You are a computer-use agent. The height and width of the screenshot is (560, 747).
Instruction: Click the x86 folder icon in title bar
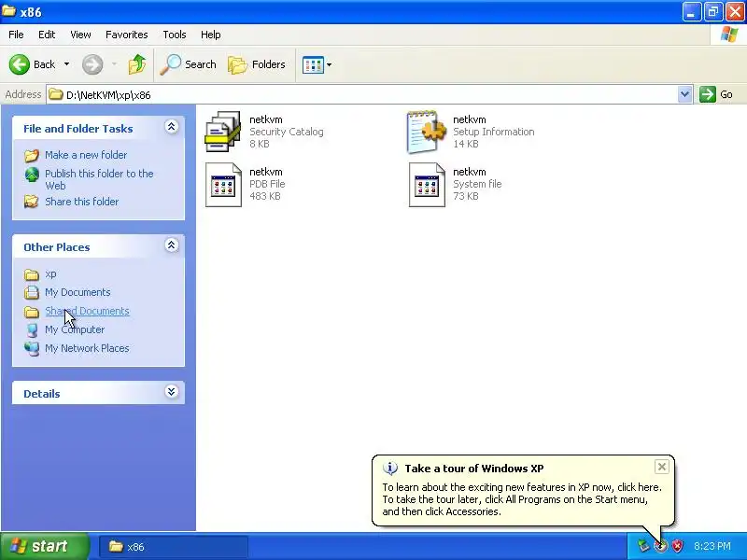click(9, 11)
